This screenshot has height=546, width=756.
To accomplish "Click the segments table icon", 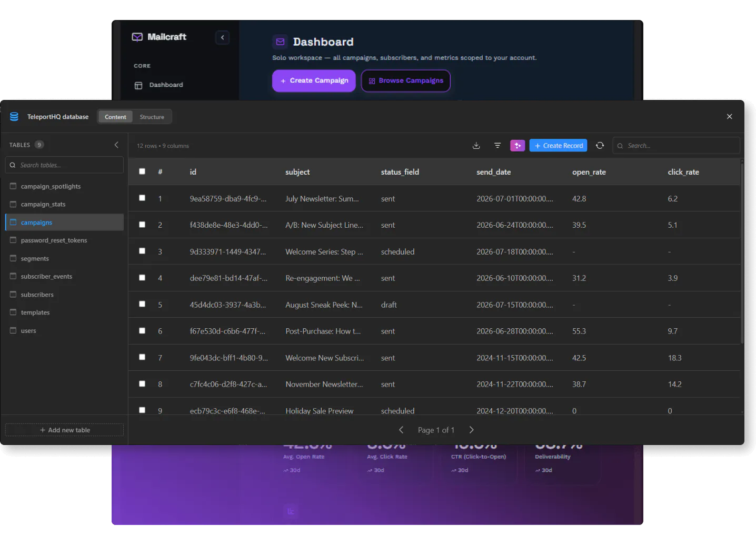I will click(13, 258).
